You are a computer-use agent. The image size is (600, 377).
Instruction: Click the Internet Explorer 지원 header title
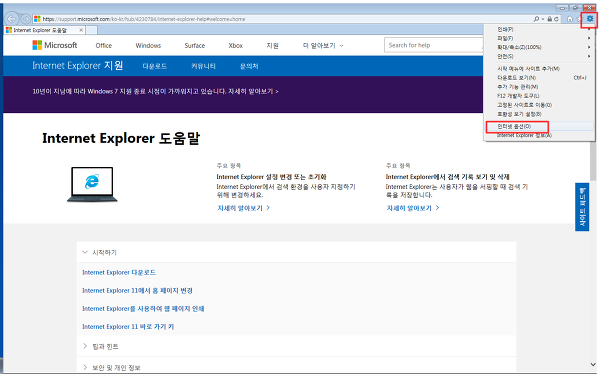(77, 65)
